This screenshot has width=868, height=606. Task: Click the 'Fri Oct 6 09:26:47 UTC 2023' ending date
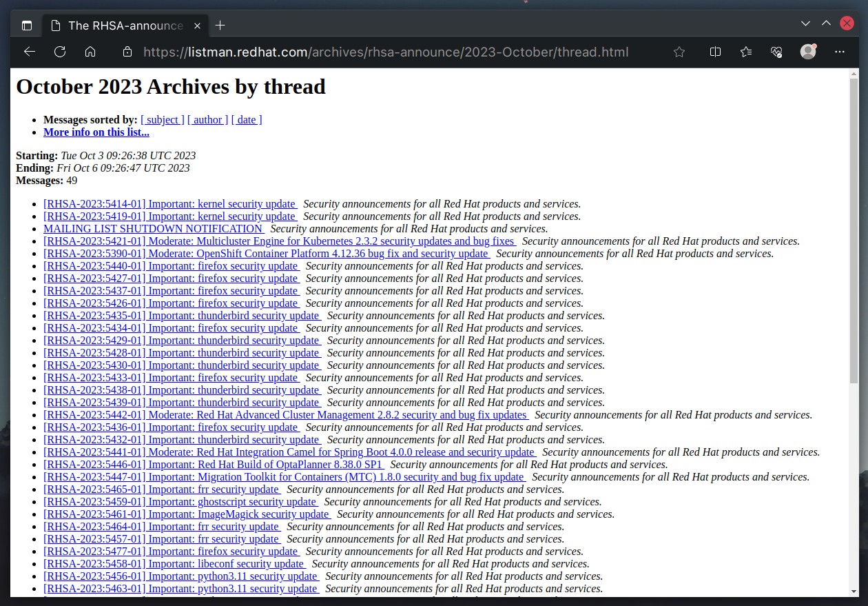point(123,168)
